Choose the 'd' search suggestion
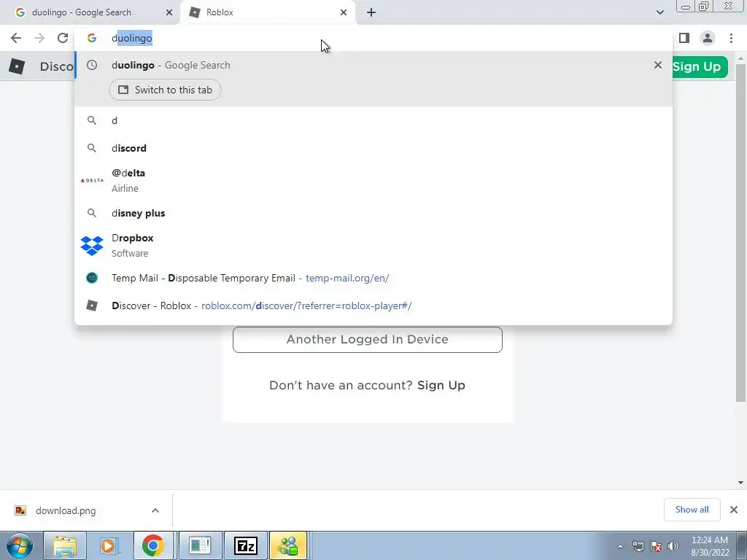Viewport: 747px width, 560px height. (373, 120)
